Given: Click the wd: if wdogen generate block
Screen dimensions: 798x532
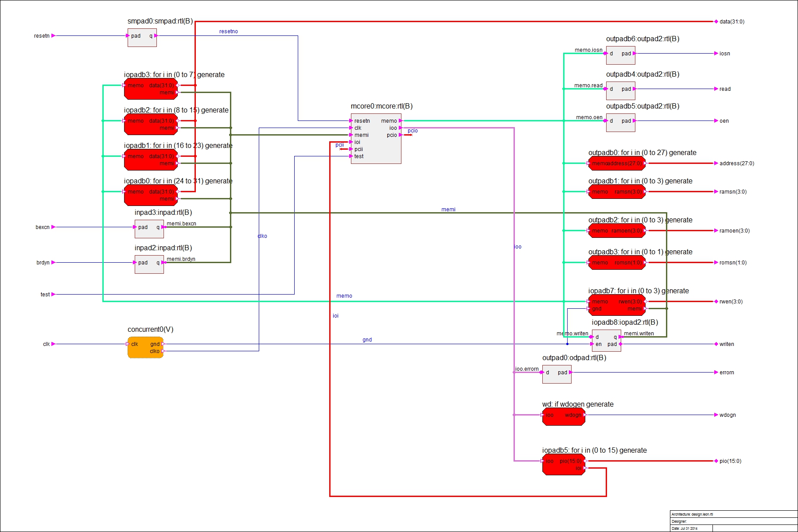Looking at the screenshot, I should coord(563,416).
